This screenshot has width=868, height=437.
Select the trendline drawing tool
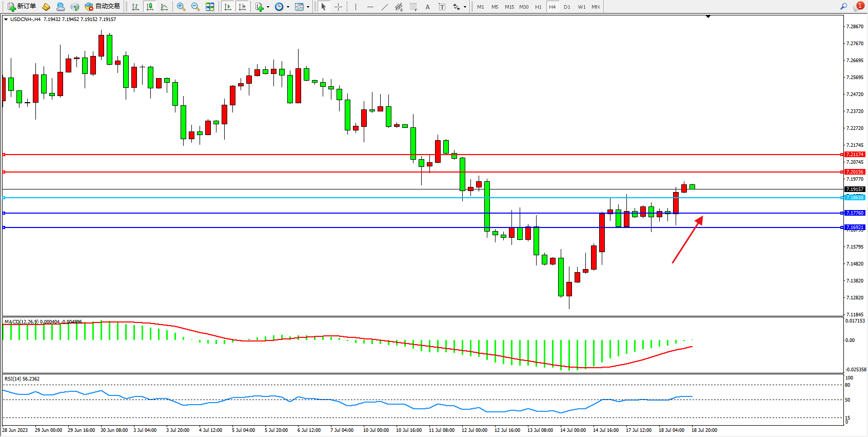click(385, 7)
